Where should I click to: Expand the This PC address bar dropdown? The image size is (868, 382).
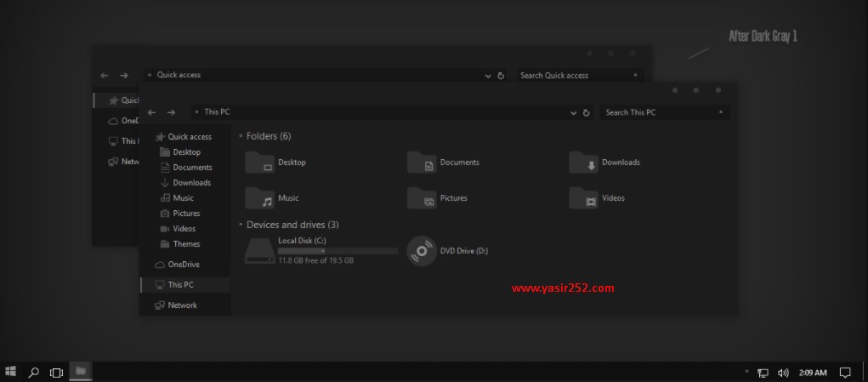[x=573, y=112]
